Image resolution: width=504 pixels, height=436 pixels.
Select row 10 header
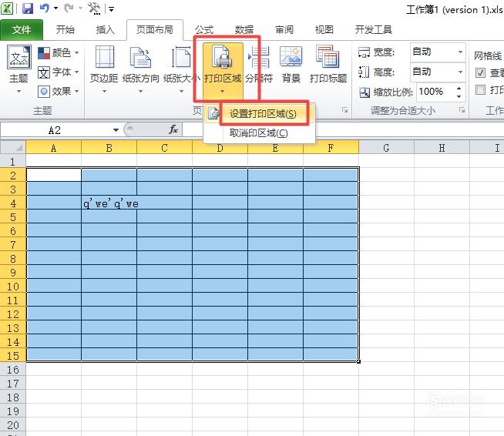13,287
